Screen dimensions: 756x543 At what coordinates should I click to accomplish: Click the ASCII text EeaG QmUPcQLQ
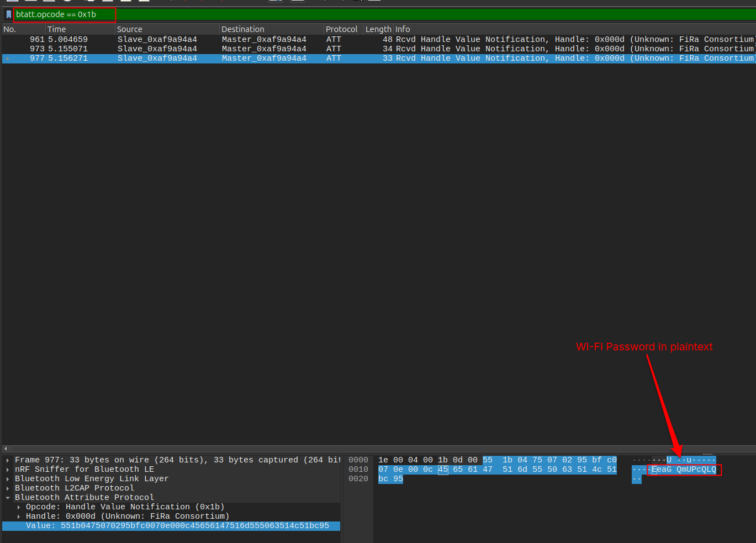pos(684,470)
